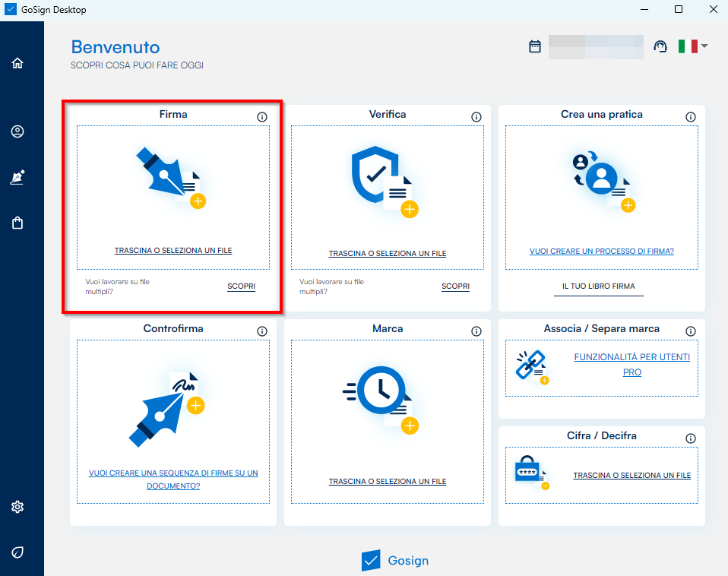The image size is (728, 576).
Task: Select the signature pen sidebar icon
Action: [17, 178]
